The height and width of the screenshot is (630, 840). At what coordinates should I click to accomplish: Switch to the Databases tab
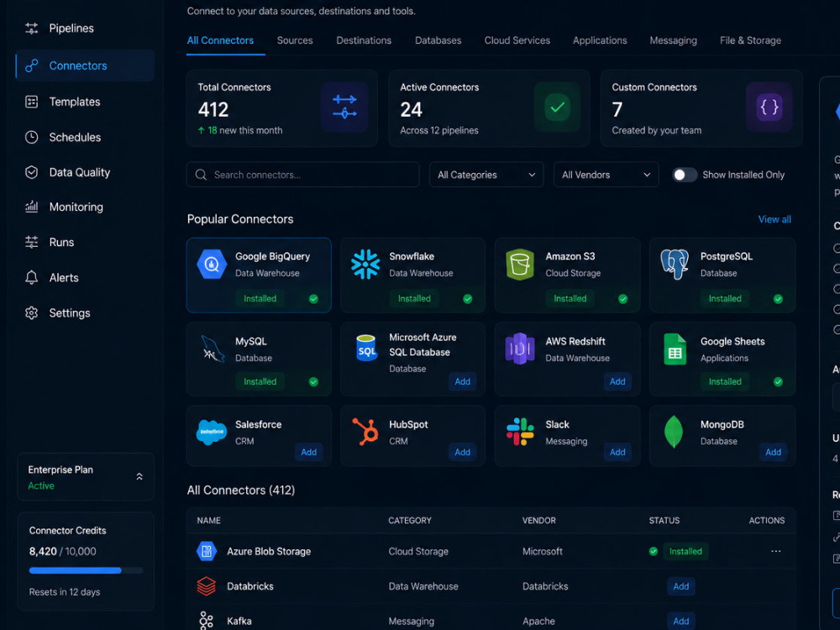pos(438,40)
